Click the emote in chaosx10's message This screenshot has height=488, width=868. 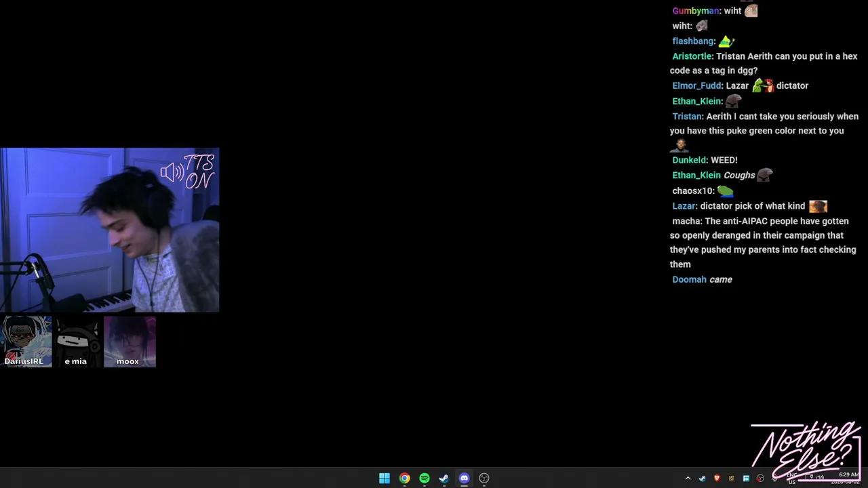click(x=725, y=191)
